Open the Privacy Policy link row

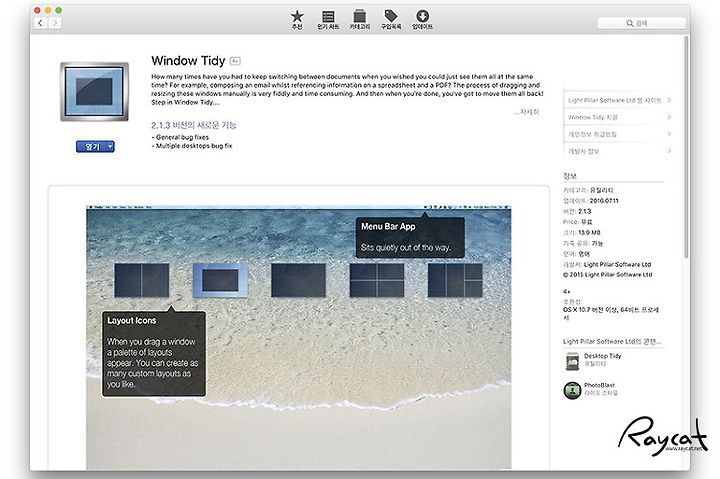[617, 134]
